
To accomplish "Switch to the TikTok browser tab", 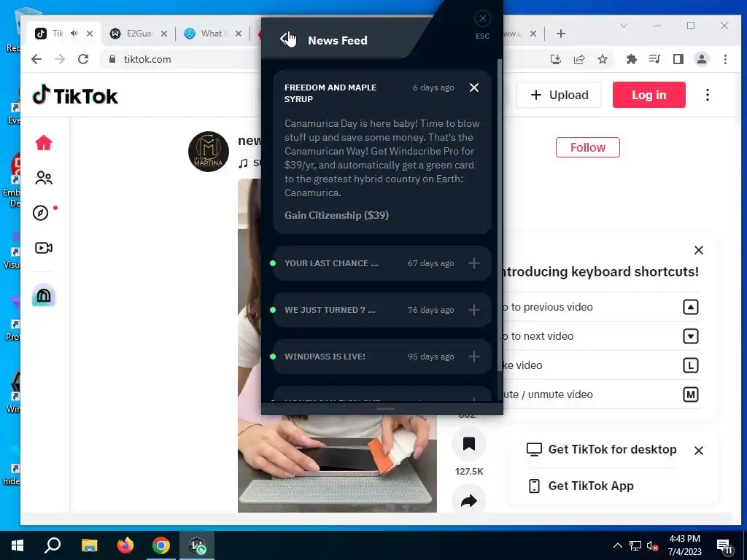I will [x=57, y=34].
